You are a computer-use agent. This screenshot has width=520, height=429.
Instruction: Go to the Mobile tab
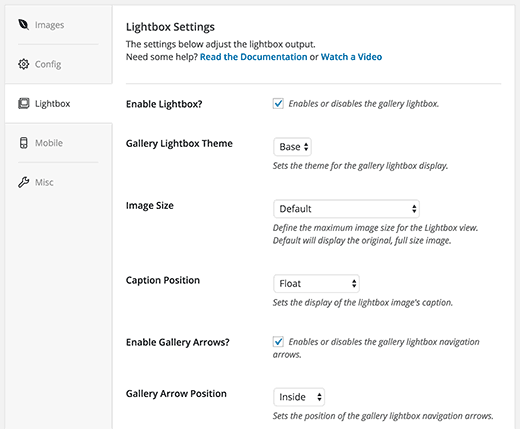[49, 143]
